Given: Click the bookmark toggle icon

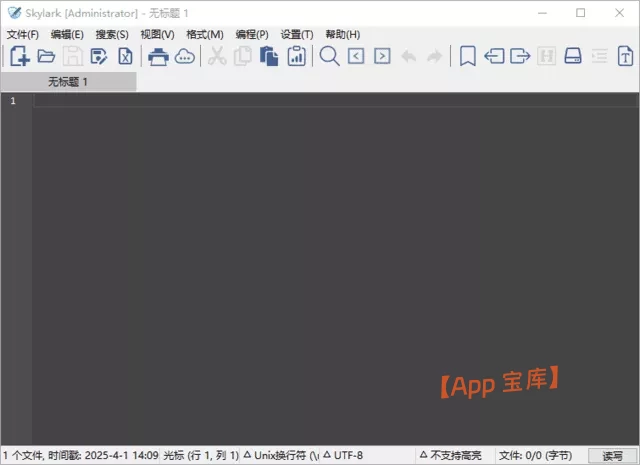Looking at the screenshot, I should [x=467, y=57].
